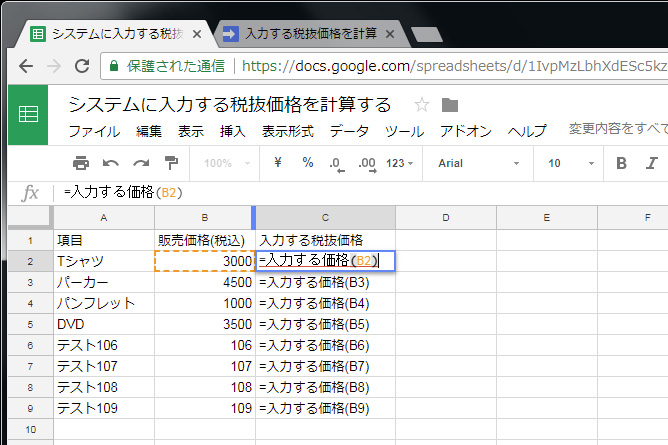Star this spreadsheet document
The image size is (668, 445).
pyautogui.click(x=422, y=105)
